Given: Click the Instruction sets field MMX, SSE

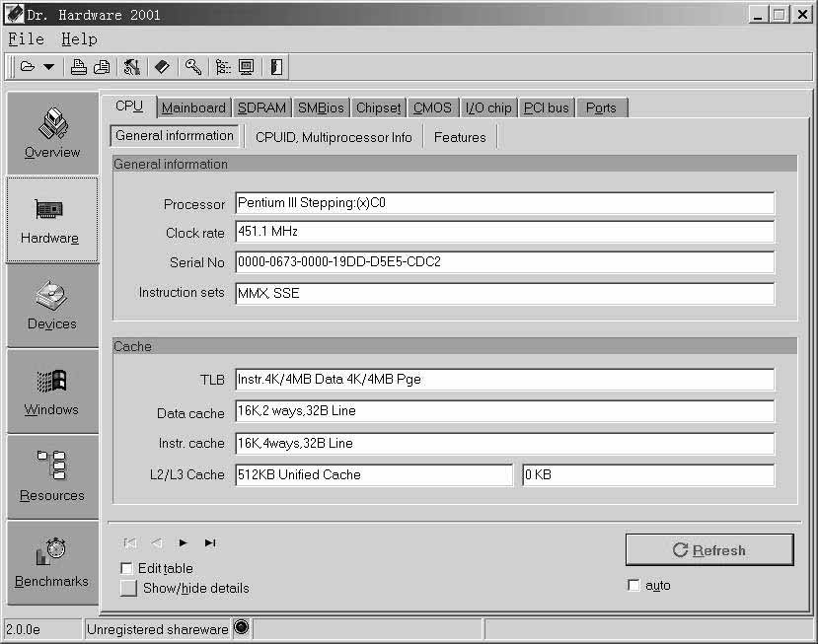Looking at the screenshot, I should point(504,293).
